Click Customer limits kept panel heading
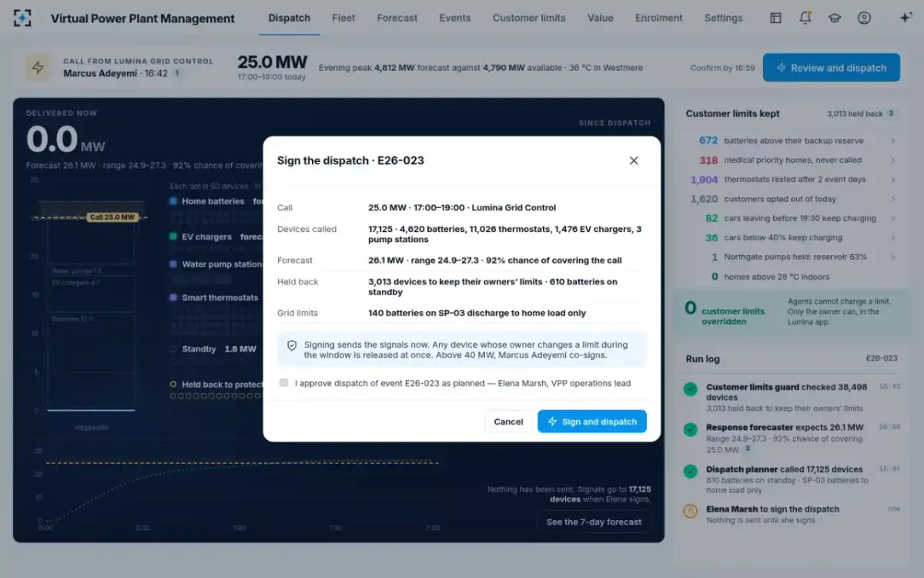The width and height of the screenshot is (924, 578). click(732, 113)
